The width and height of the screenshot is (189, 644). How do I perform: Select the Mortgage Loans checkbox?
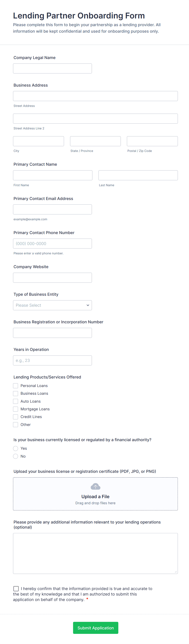[x=15, y=409]
